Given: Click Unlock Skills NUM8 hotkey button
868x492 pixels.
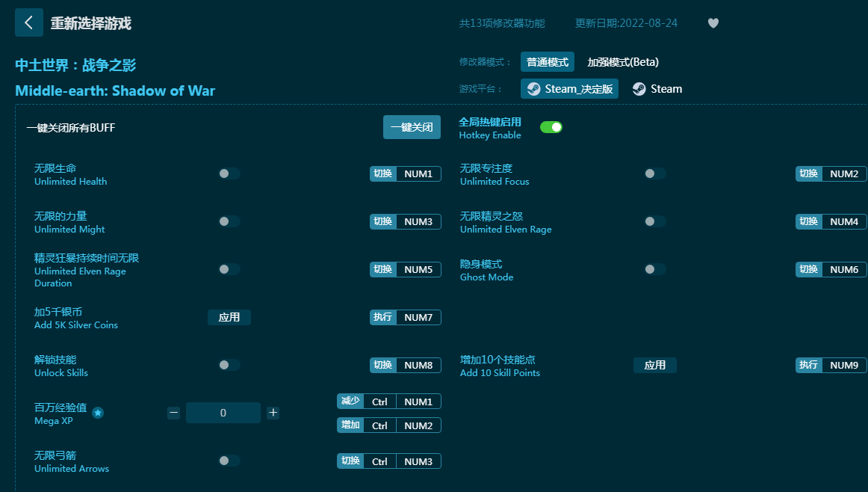Looking at the screenshot, I should [406, 365].
